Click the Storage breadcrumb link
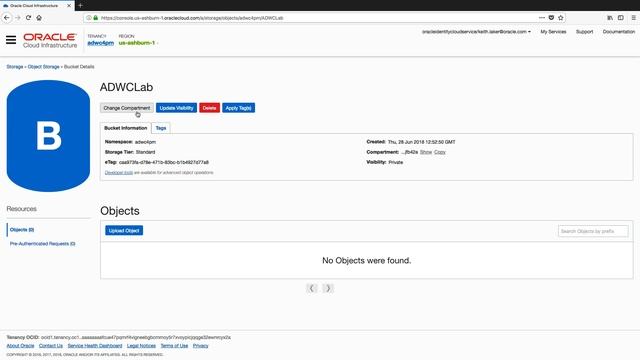The width and height of the screenshot is (640, 360). click(x=15, y=67)
